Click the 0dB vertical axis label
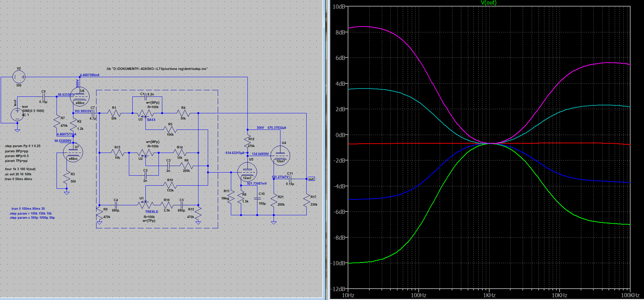 [340, 135]
